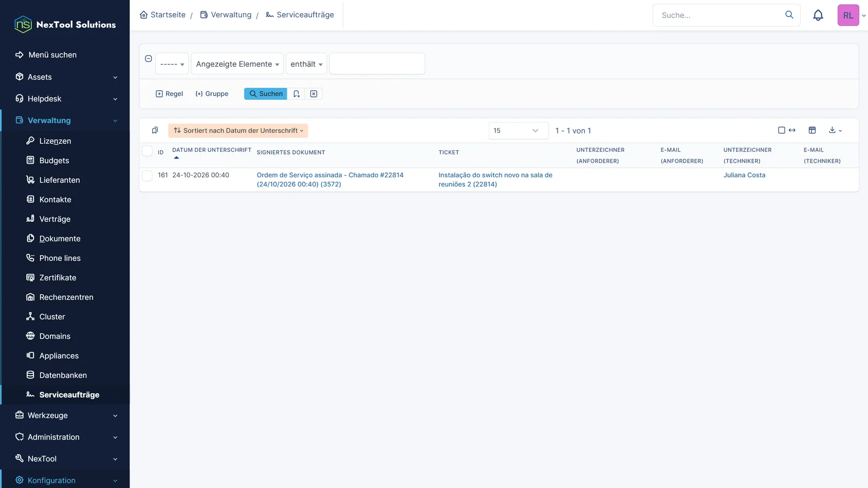Focus the search criterion value field
This screenshot has width=868, height=488.
pyautogui.click(x=377, y=63)
